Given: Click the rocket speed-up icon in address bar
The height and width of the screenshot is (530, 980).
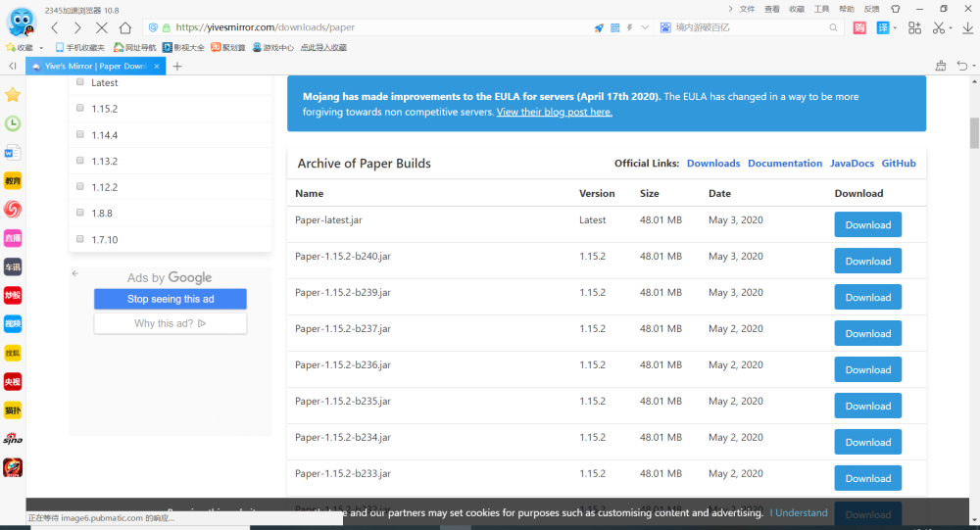Looking at the screenshot, I should coord(599,27).
